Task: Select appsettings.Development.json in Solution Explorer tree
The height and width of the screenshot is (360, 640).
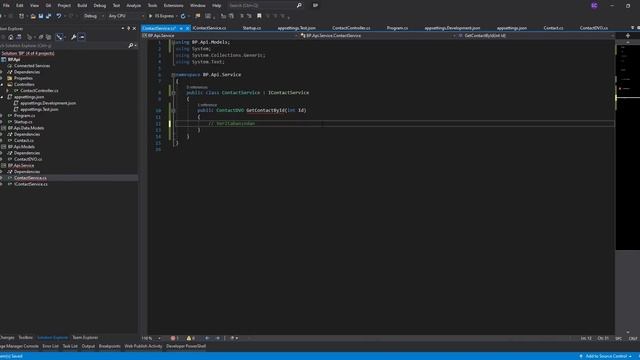Action: click(x=48, y=103)
